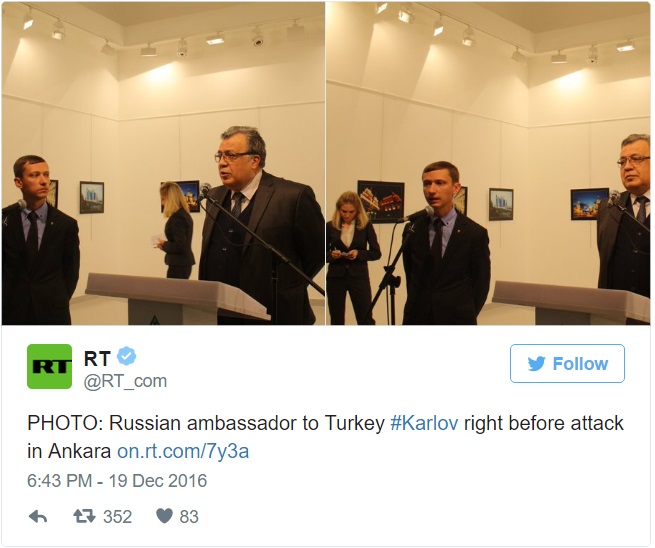655x548 pixels.
Task: Click the RT display name
Action: point(97,358)
